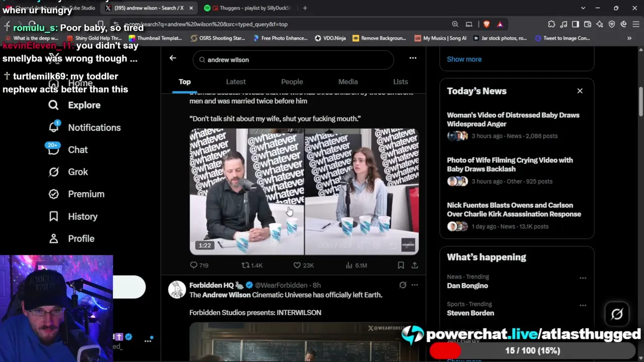644x362 pixels.
Task: Close the Today's News panel
Action: [580, 91]
